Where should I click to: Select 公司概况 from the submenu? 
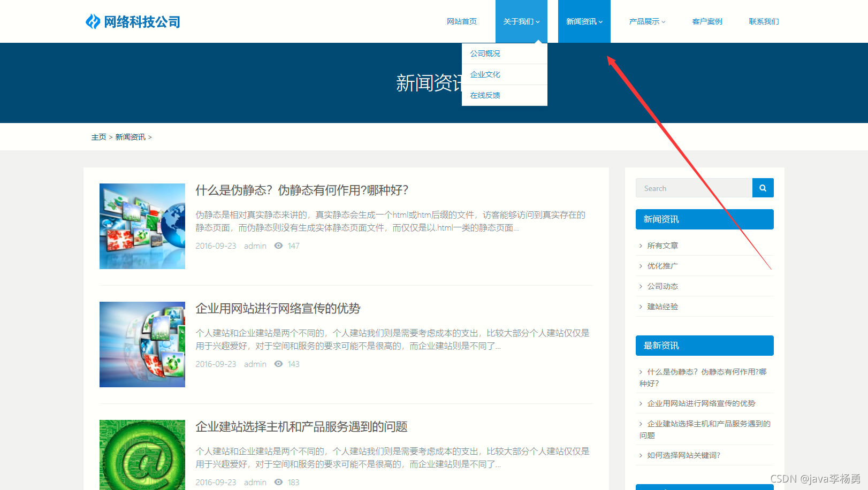505,53
